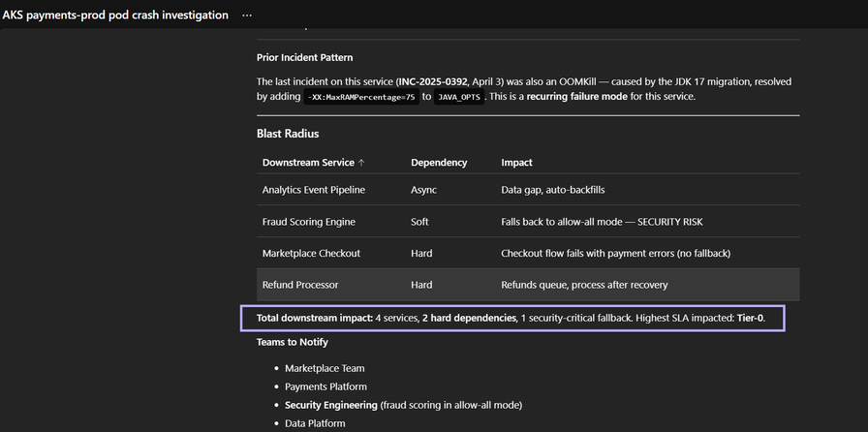Click the Prior Incident Pattern heading
The height and width of the screenshot is (432, 868).
pos(304,58)
